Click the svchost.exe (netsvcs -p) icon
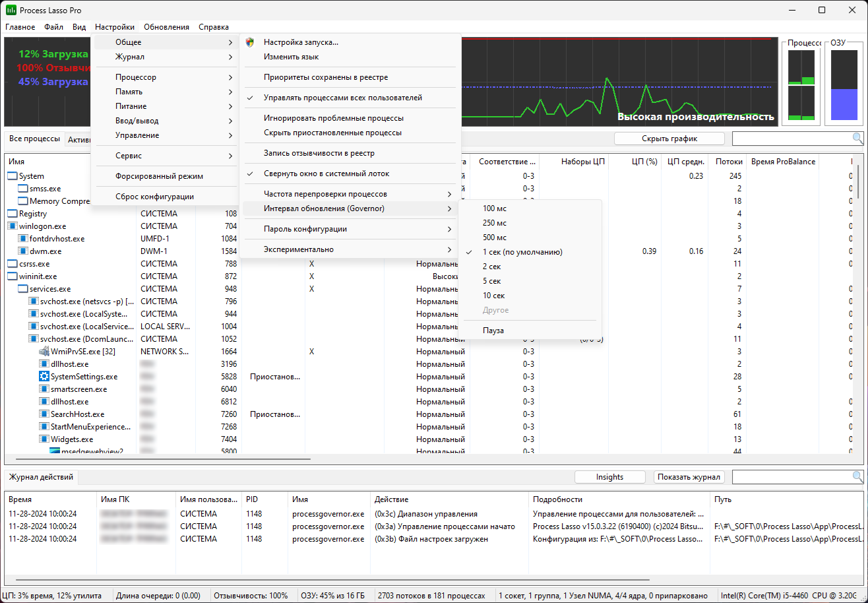The height and width of the screenshot is (603, 868). pos(34,301)
